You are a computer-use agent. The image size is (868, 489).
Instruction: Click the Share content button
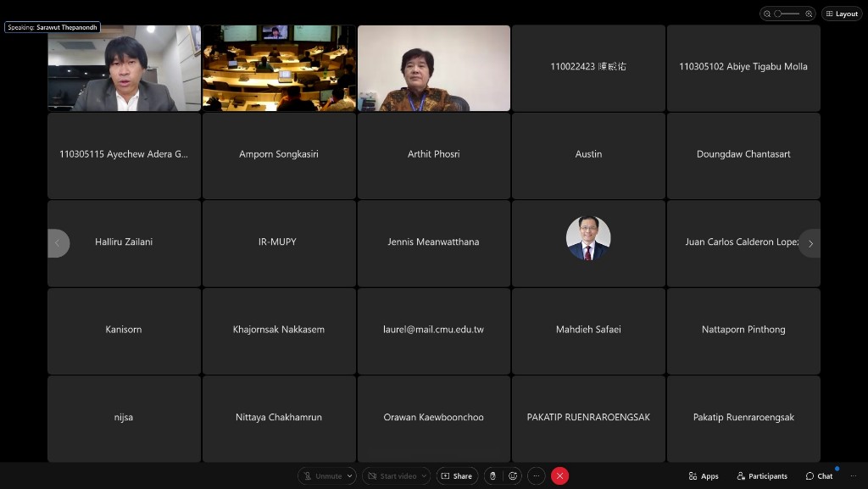[457, 475]
